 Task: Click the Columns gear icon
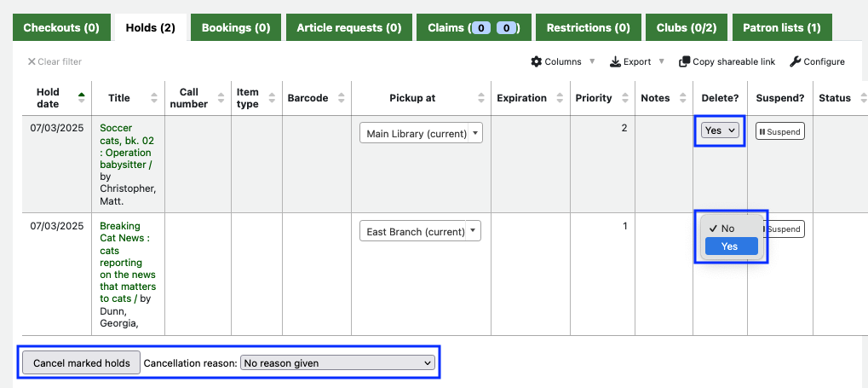pyautogui.click(x=537, y=62)
